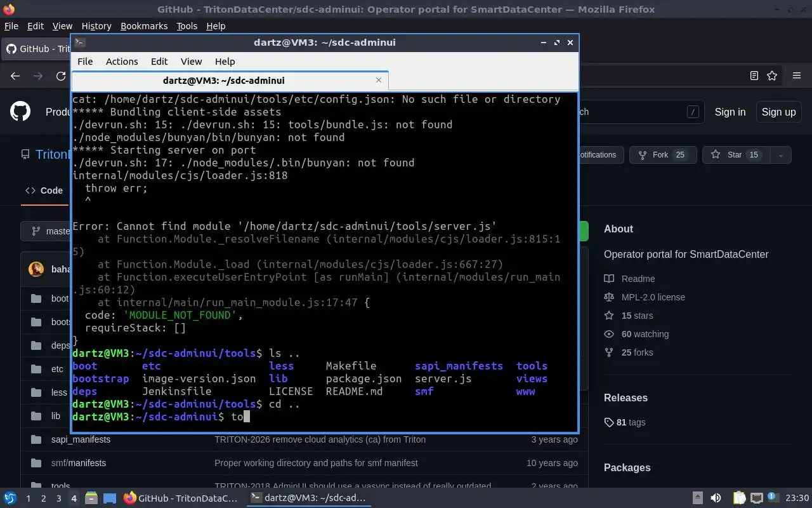Open the Proper working directory smf manifest commit
This screenshot has width=812, height=508.
pos(316,463)
